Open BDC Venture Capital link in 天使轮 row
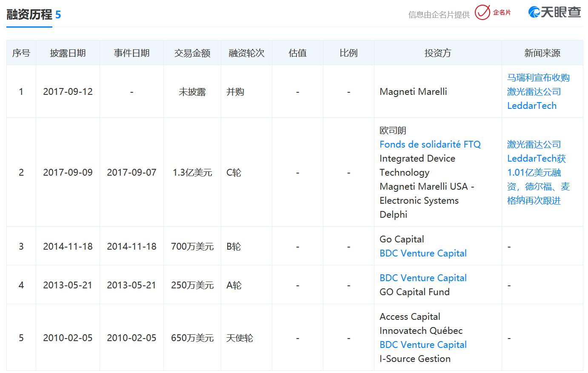 pos(423,345)
